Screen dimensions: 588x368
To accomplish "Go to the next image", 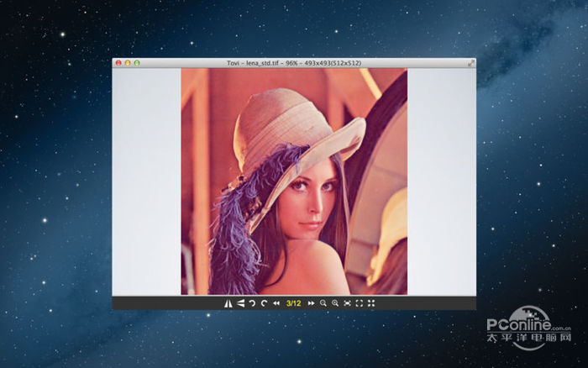I will point(311,303).
